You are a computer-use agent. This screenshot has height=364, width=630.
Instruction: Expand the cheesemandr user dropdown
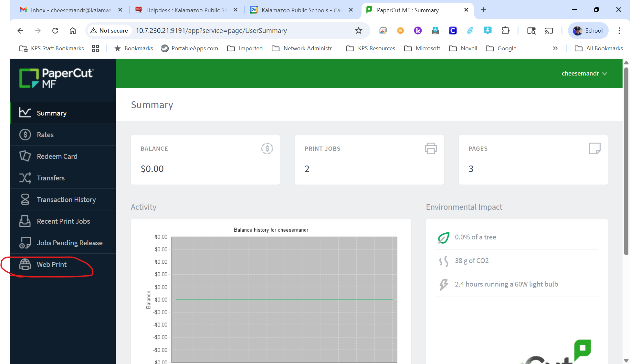(x=584, y=74)
